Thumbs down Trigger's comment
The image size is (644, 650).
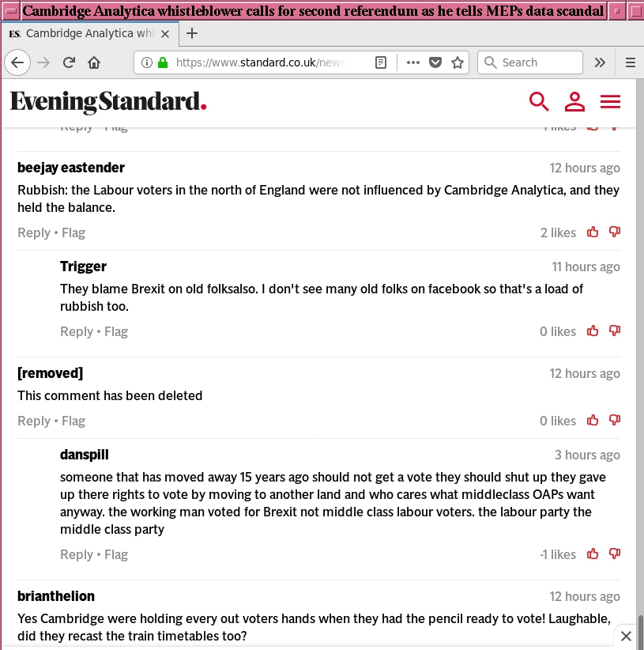click(615, 331)
